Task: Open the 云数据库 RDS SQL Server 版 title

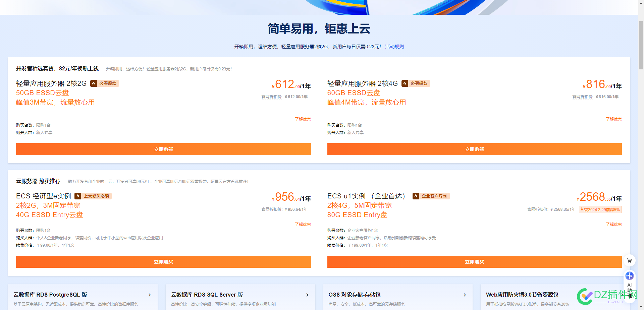Action: click(x=207, y=295)
